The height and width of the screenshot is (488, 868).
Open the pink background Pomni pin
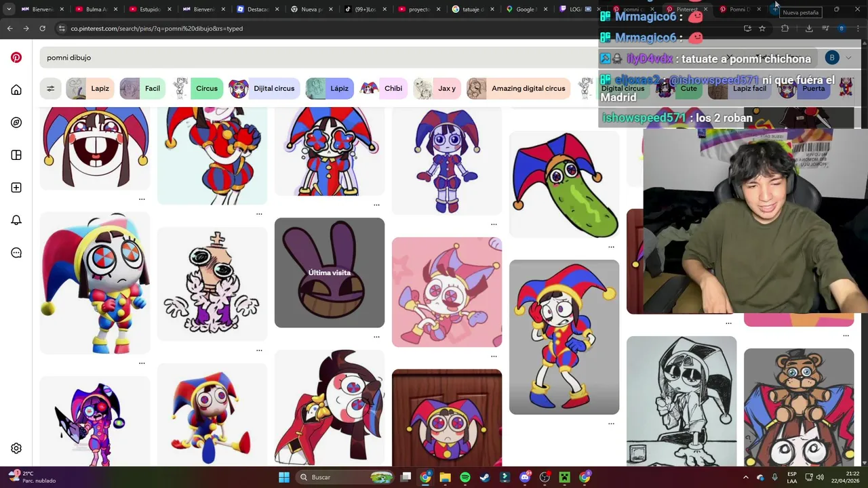pos(447,292)
